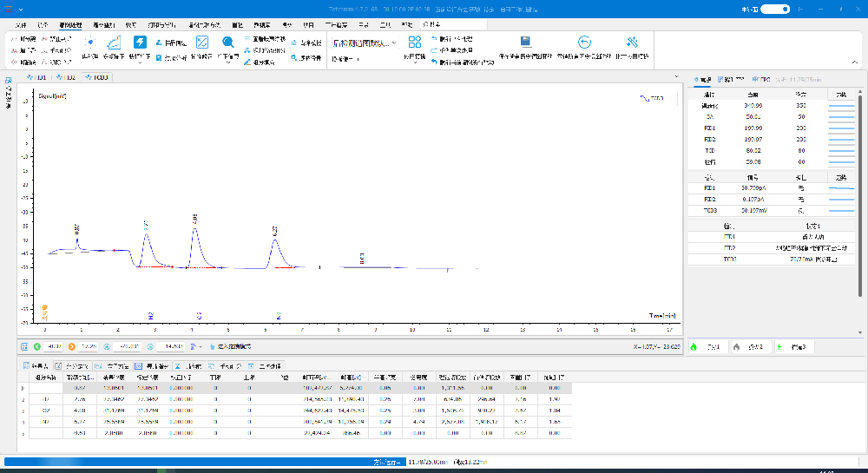Click the 6.27 peak label on the chromatogram
This screenshot has width=868, height=473.
tap(274, 231)
